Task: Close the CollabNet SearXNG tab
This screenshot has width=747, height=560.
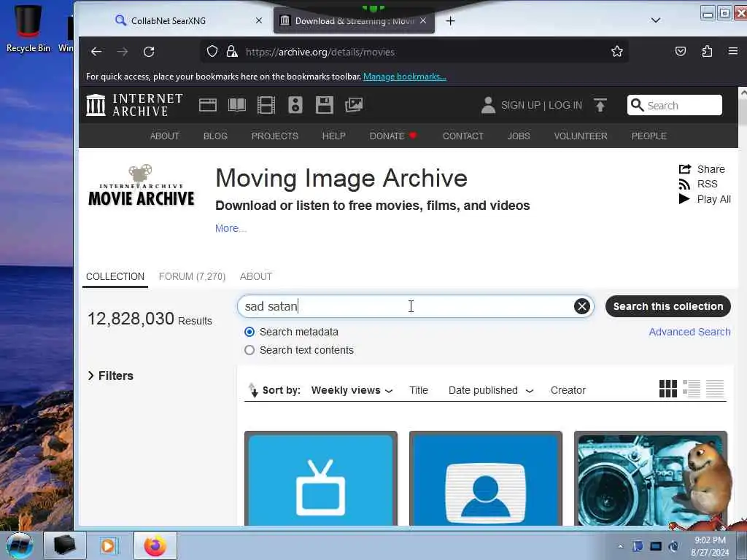Action: (x=259, y=20)
